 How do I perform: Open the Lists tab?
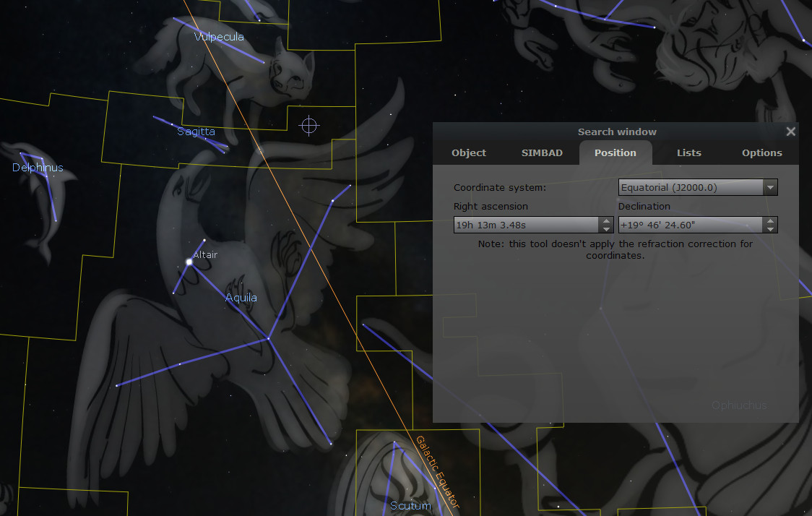click(688, 152)
